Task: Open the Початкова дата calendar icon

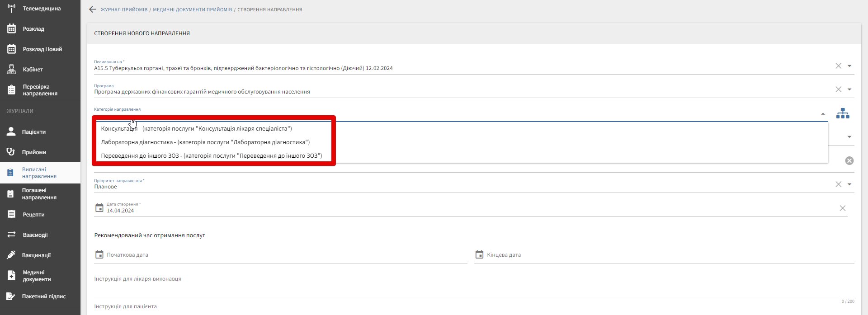Action: coord(99,254)
